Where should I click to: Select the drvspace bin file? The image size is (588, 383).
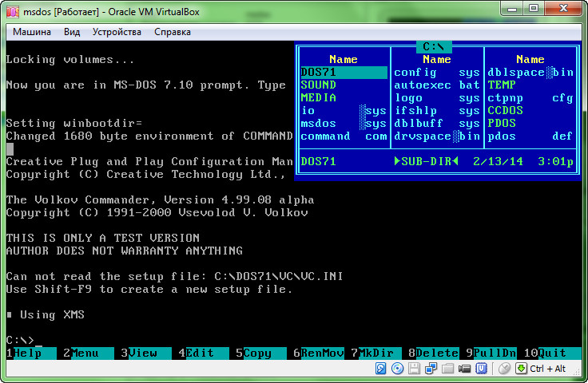437,136
